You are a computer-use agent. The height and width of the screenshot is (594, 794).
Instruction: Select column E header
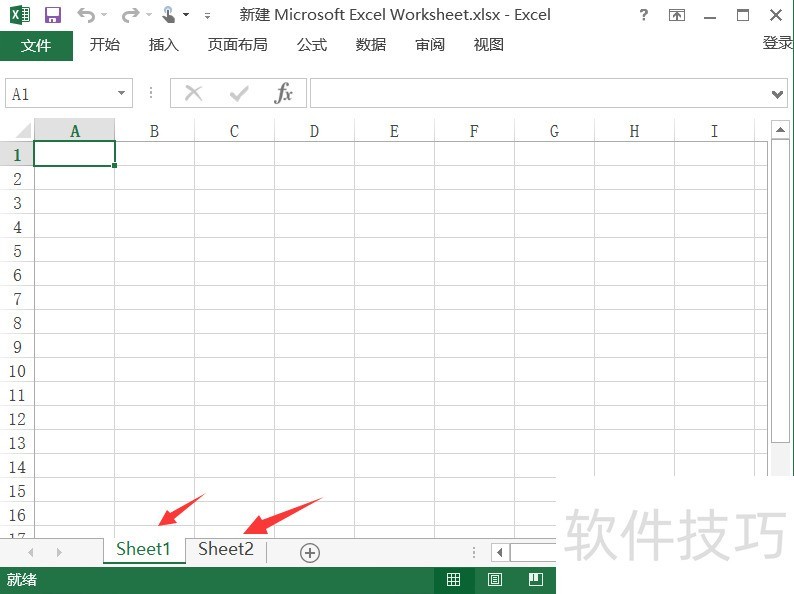click(394, 131)
